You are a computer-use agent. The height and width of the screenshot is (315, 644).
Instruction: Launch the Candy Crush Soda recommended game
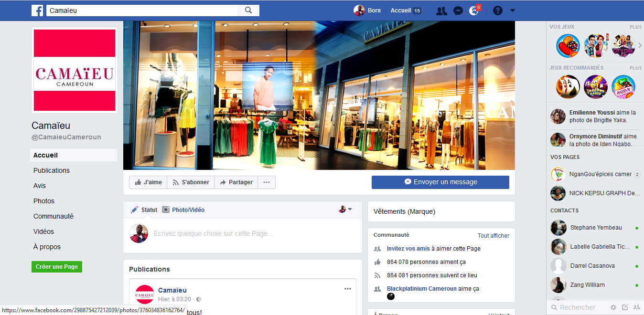pos(623,87)
